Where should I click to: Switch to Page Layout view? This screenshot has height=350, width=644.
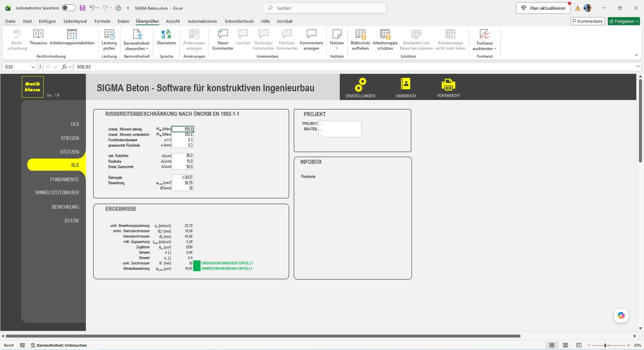tap(566, 345)
